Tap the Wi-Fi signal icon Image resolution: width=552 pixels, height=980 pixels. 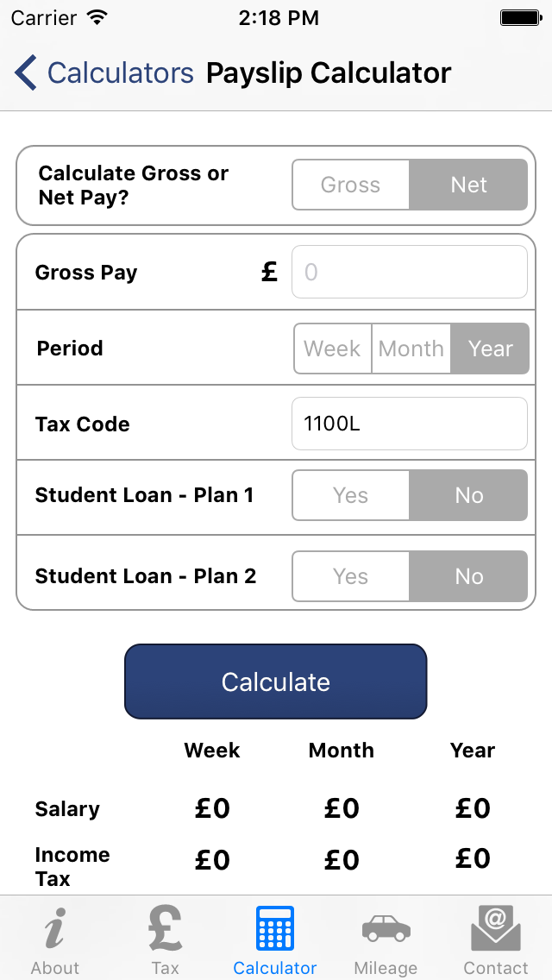pyautogui.click(x=97, y=17)
